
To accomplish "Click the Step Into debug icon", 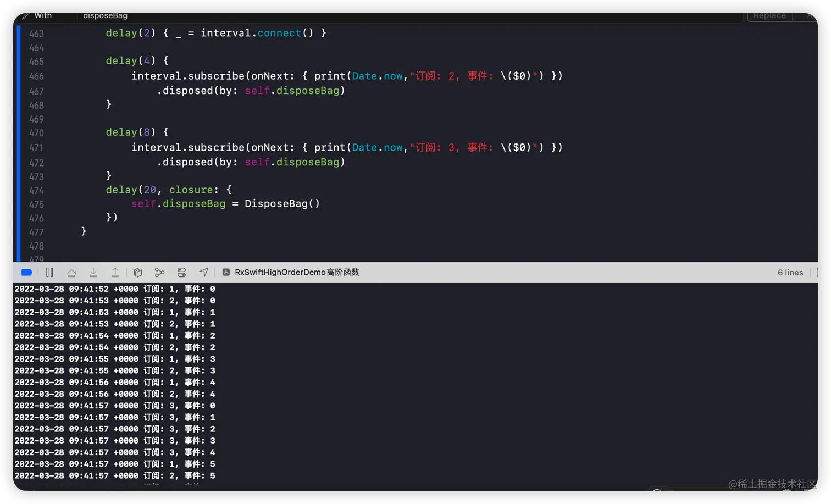I will 93,273.
